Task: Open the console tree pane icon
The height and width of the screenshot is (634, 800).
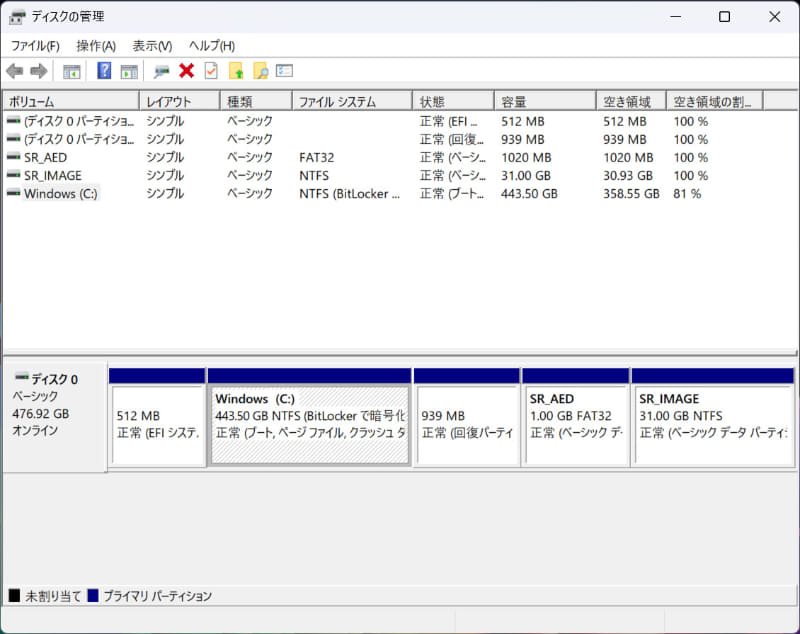Action: tap(70, 70)
